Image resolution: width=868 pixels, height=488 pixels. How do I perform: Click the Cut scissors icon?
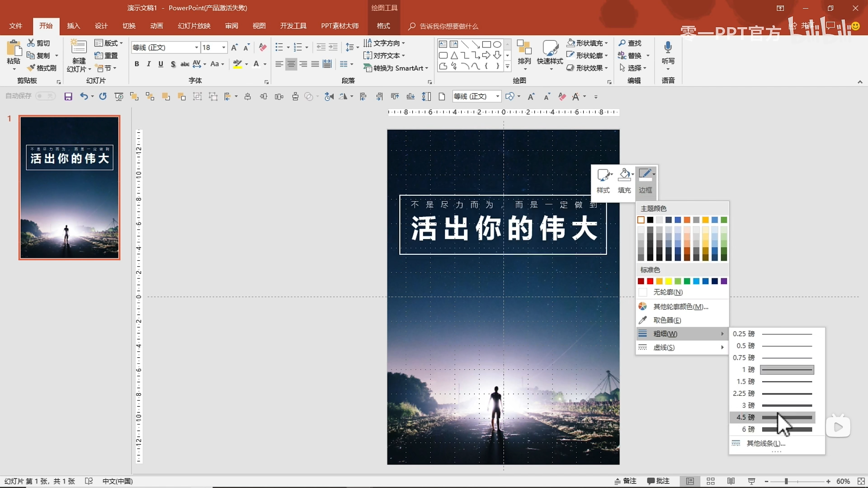point(31,43)
